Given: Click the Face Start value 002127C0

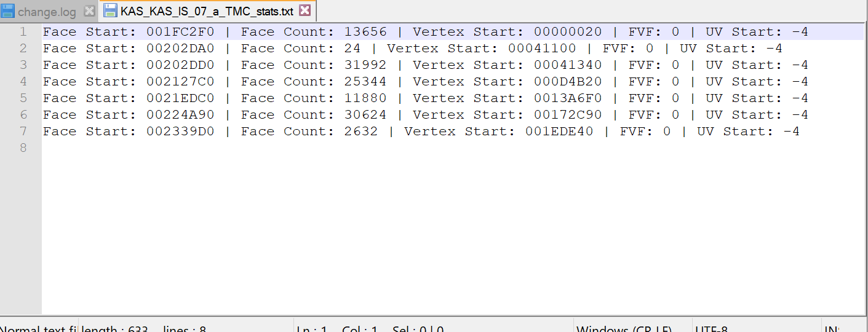Looking at the screenshot, I should tap(180, 81).
